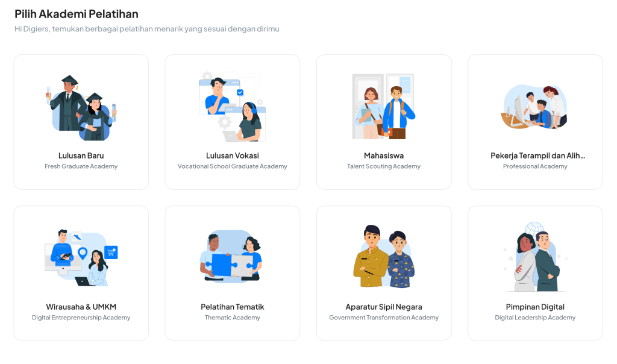The image size is (617, 364).
Task: Click the graduates illustration for Lulusan Baru
Action: tap(81, 107)
